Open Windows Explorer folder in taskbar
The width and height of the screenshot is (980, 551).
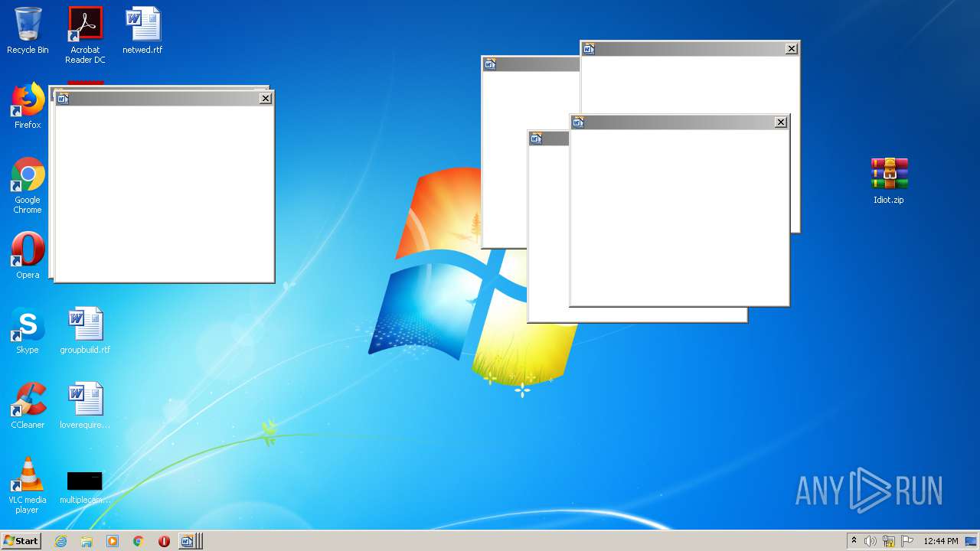[x=87, y=541]
